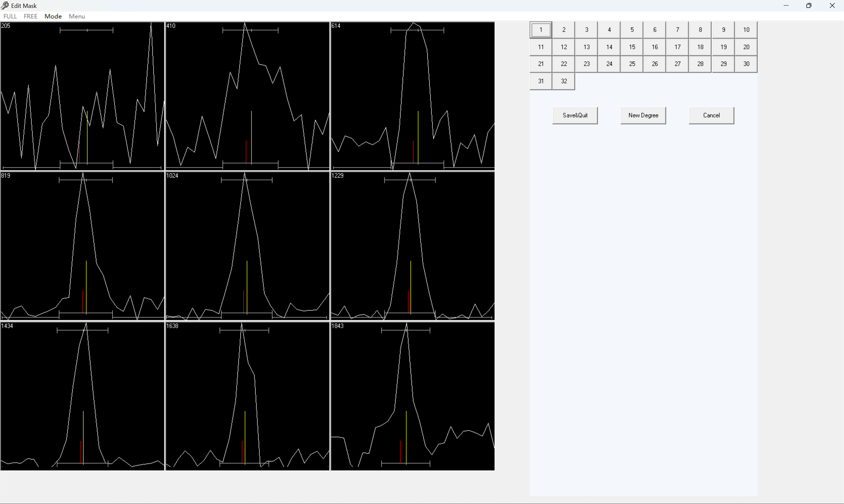Screen dimensions: 844x504
Task: Choose degree button 25
Action: tap(632, 64)
